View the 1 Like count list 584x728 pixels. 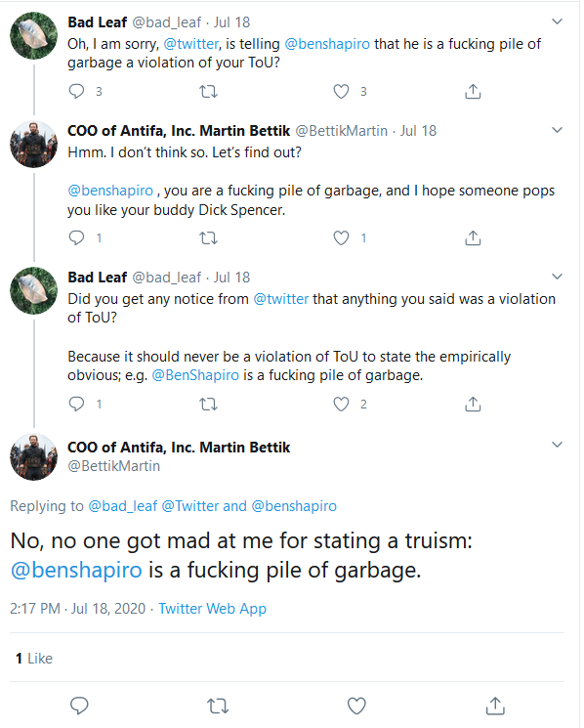(34, 659)
